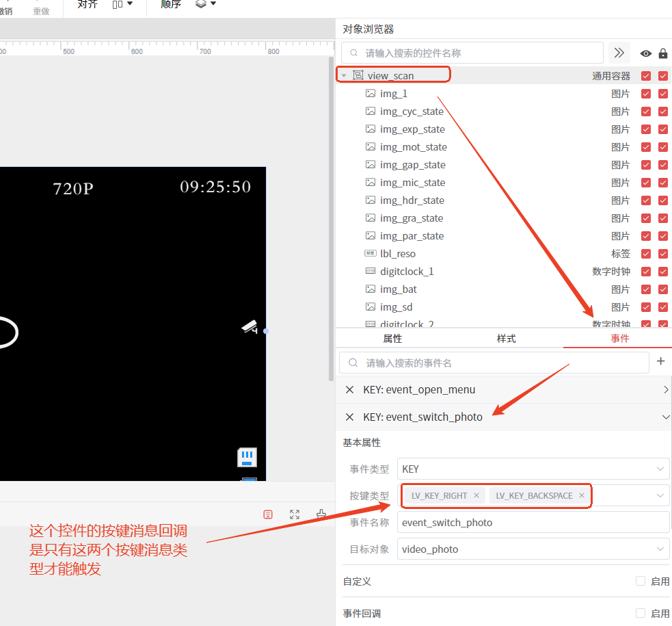672x626 pixels.
Task: Click the container icon beside view_scan
Action: pyautogui.click(x=358, y=75)
